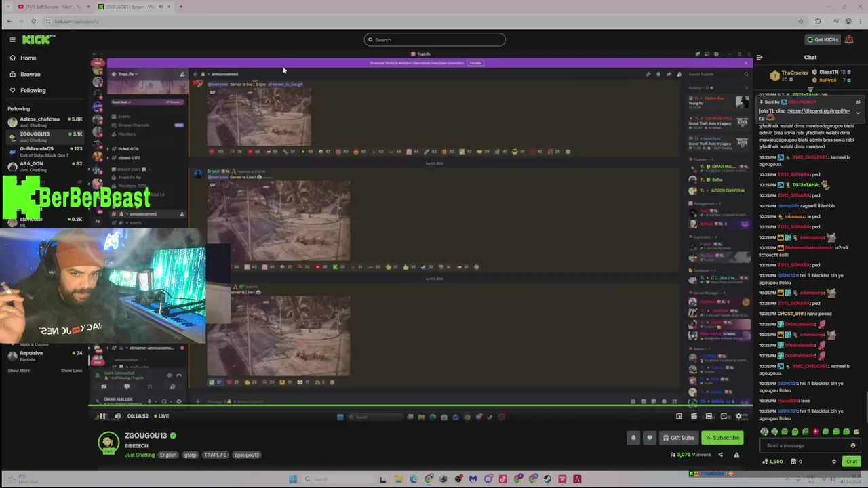This screenshot has height=488, width=868.
Task: Open Steam from taskbar
Action: pyautogui.click(x=547, y=479)
